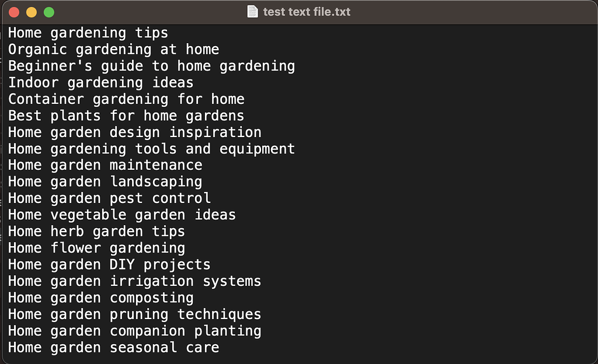Click the 'Home garden maintenance' line
598x364 pixels.
(x=105, y=165)
